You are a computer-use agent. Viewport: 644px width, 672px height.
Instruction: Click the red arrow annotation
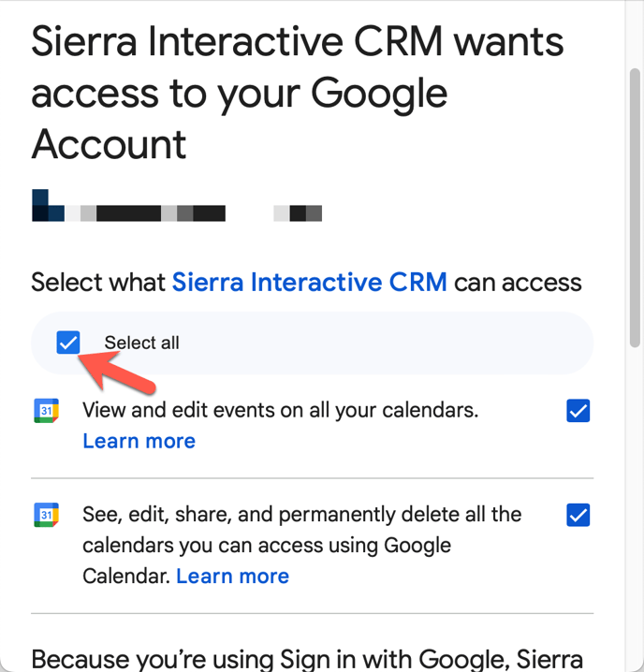point(117,371)
